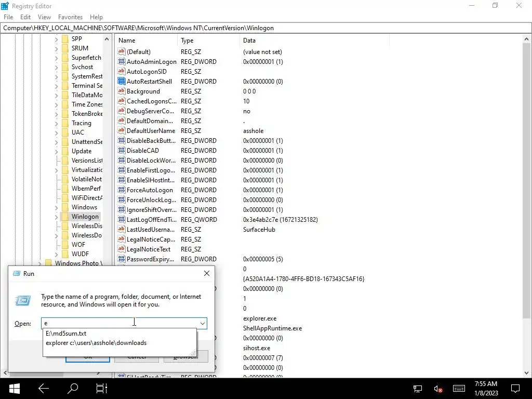The image size is (532, 399).
Task: Select the Update key in the tree
Action: 82,151
